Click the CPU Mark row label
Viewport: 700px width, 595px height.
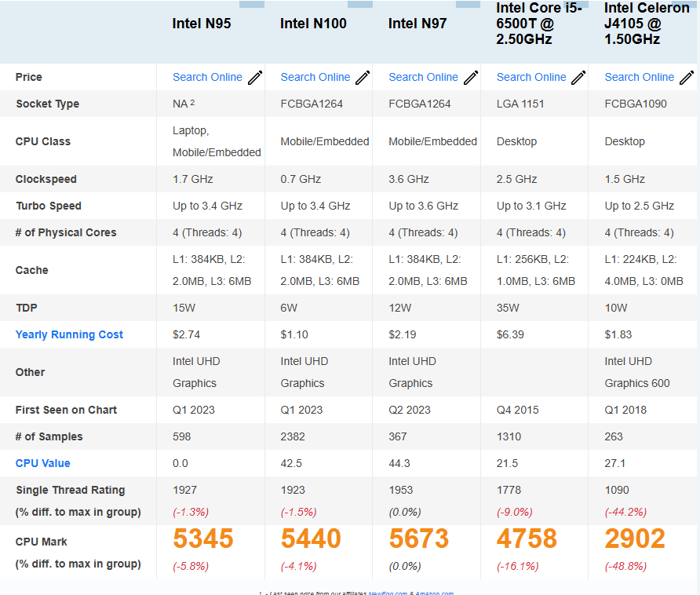tap(41, 542)
